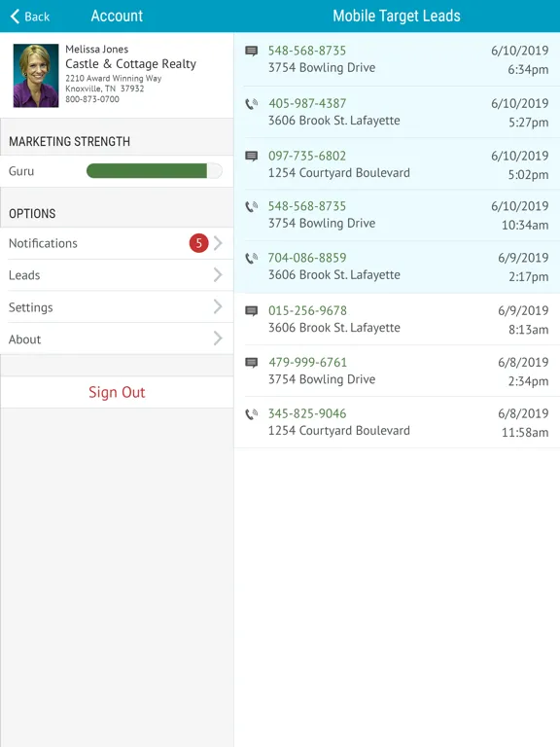This screenshot has height=747, width=560.
Task: Tap the red notifications badge showing 5
Action: pyautogui.click(x=198, y=243)
